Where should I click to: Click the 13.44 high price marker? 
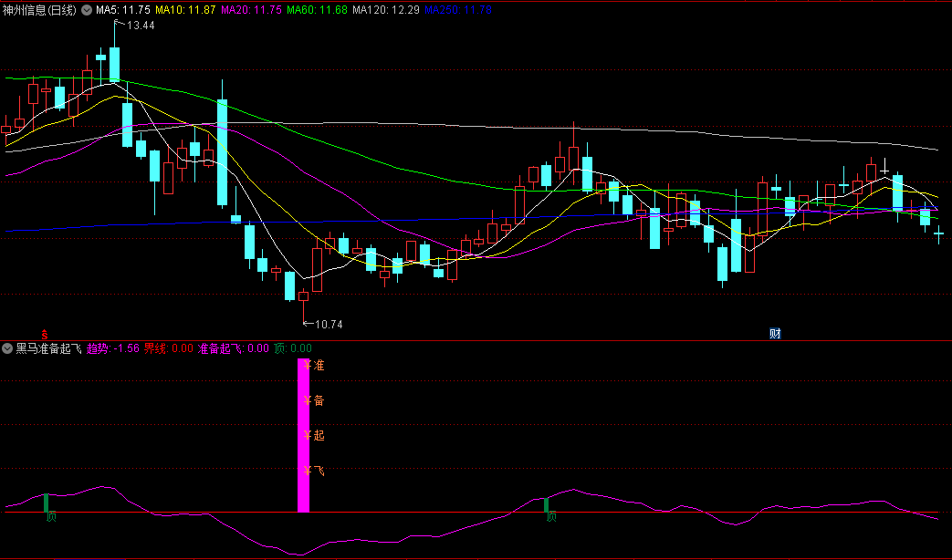(141, 26)
